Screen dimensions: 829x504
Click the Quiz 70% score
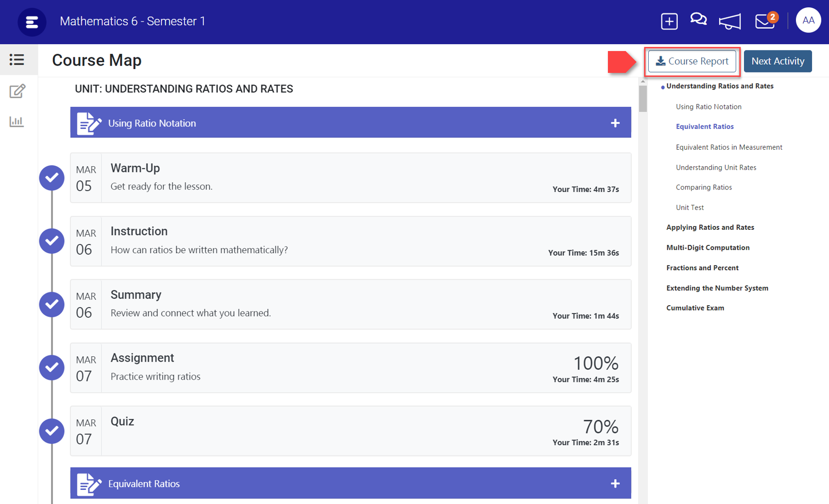[601, 427]
